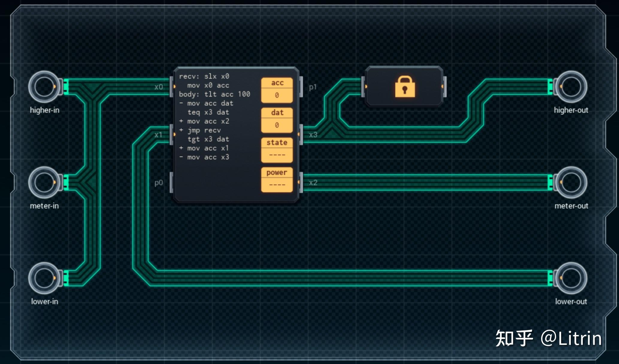Click the p0 pin on the microcontroller
The height and width of the screenshot is (364, 619).
coord(172,182)
